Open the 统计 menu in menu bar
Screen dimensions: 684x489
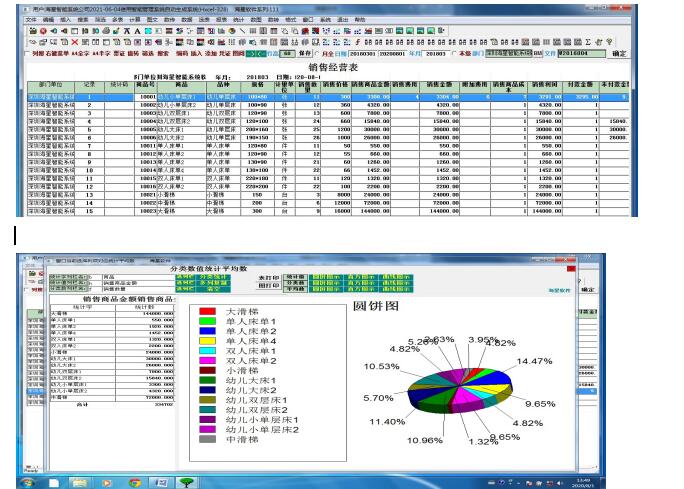click(237, 19)
